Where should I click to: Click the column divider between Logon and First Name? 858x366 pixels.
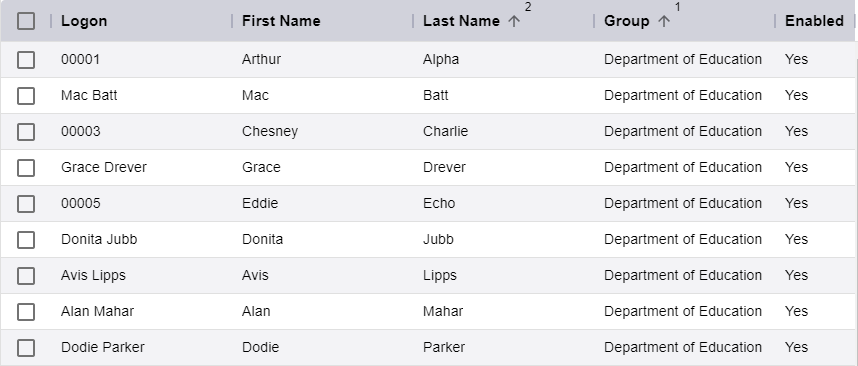click(232, 21)
